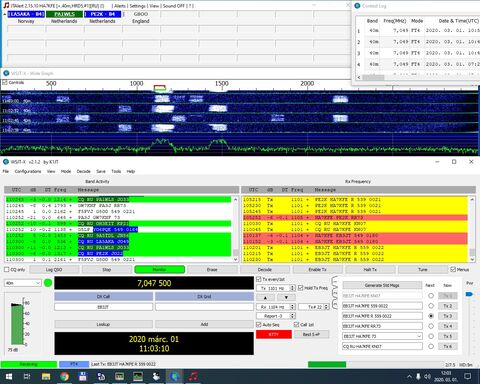480x384 pixels.
Task: Open File Explorer from the taskbar
Action: point(46,377)
